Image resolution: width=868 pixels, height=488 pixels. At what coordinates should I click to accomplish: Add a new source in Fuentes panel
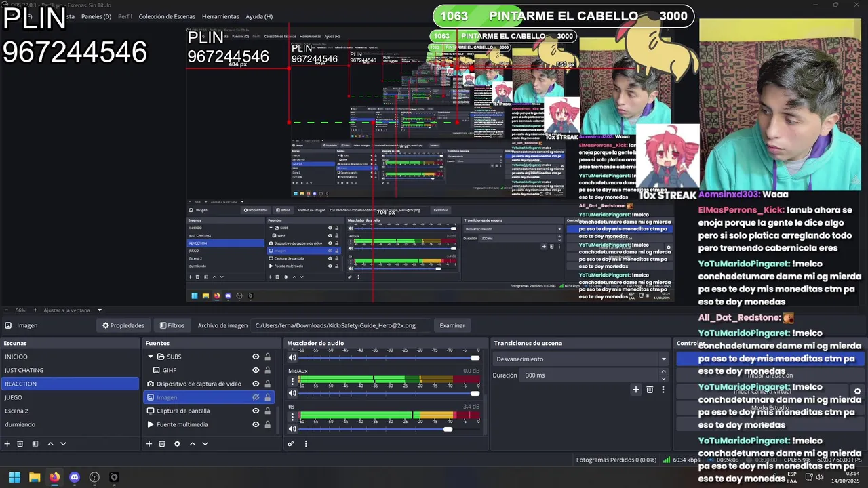149,444
